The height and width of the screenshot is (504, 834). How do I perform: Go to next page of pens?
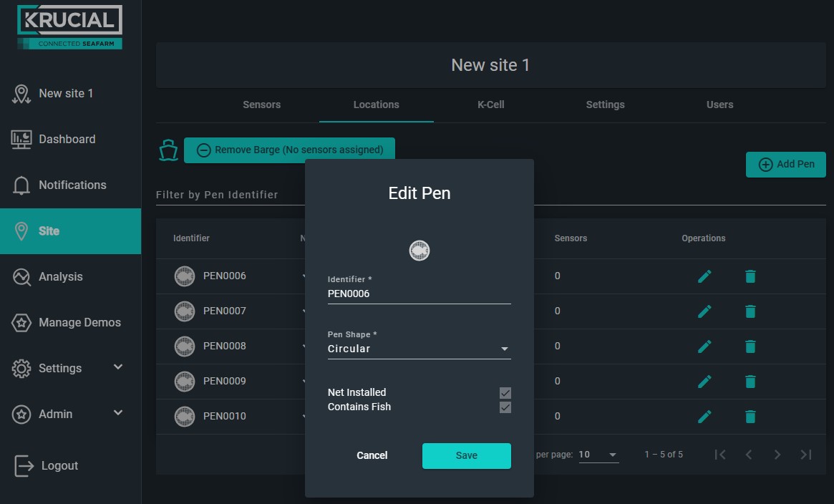[777, 455]
